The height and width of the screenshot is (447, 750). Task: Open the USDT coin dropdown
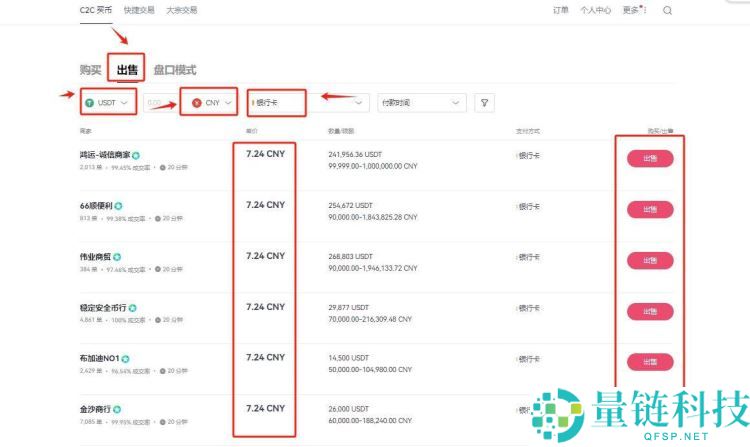pos(109,102)
